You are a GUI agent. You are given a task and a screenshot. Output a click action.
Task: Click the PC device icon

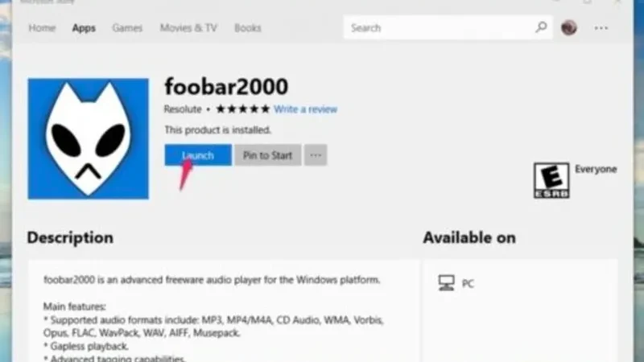[446, 283]
